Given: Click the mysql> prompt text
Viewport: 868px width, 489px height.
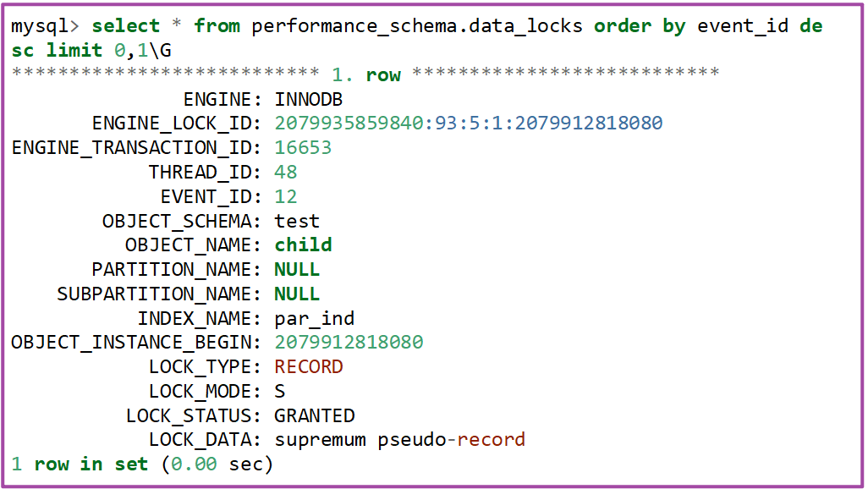Looking at the screenshot, I should (x=46, y=26).
